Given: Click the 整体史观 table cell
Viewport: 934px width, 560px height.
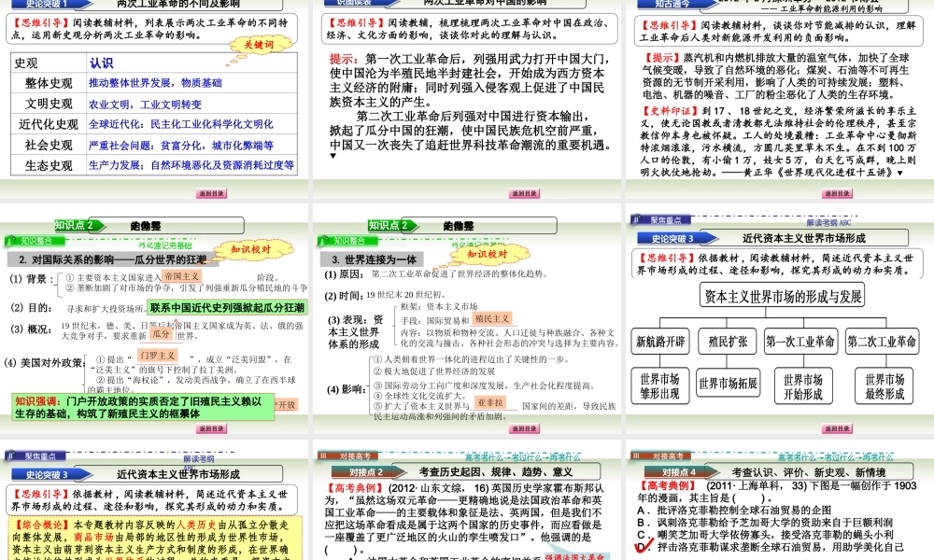Looking at the screenshot, I should pyautogui.click(x=49, y=83).
